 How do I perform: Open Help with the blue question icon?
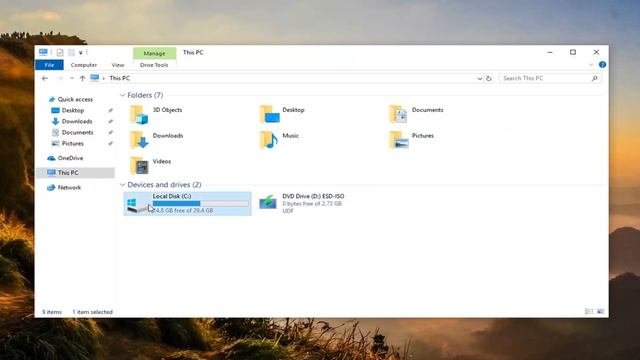coord(602,64)
